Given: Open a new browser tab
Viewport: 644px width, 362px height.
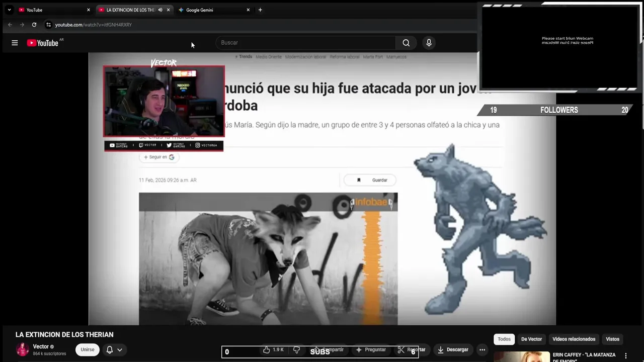Looking at the screenshot, I should pos(260,10).
